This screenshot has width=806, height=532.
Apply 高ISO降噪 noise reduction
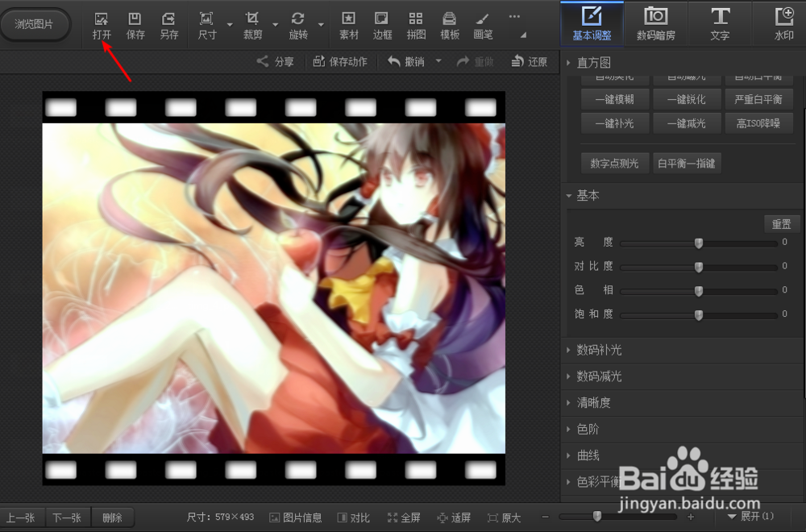[x=758, y=123]
